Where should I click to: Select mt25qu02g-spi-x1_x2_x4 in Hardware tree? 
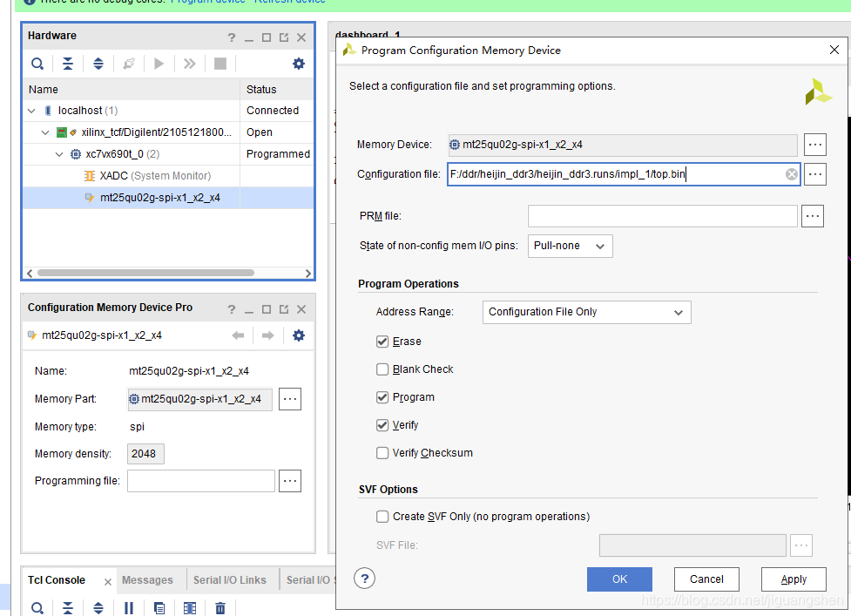tap(168, 198)
